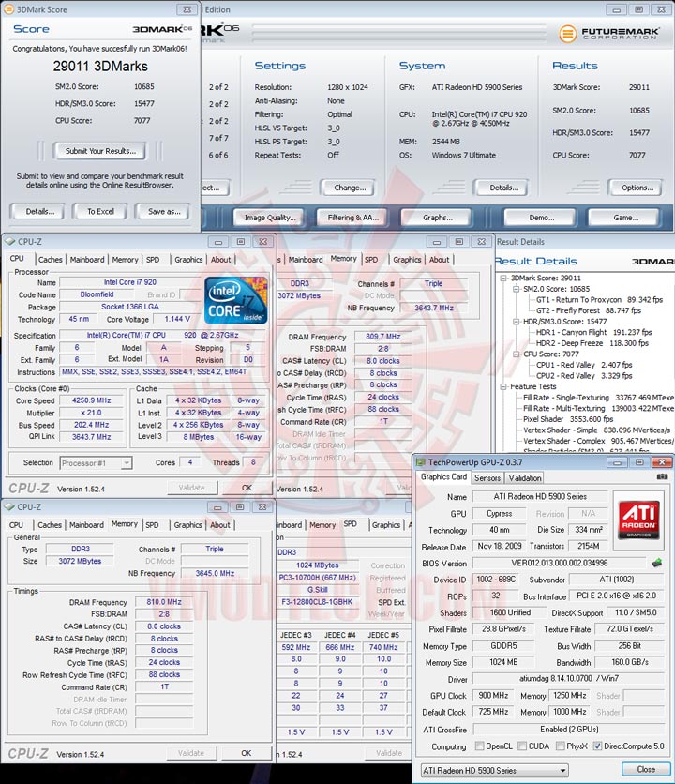Click the Driver atiumdag version field
The height and width of the screenshot is (784, 675).
point(568,679)
